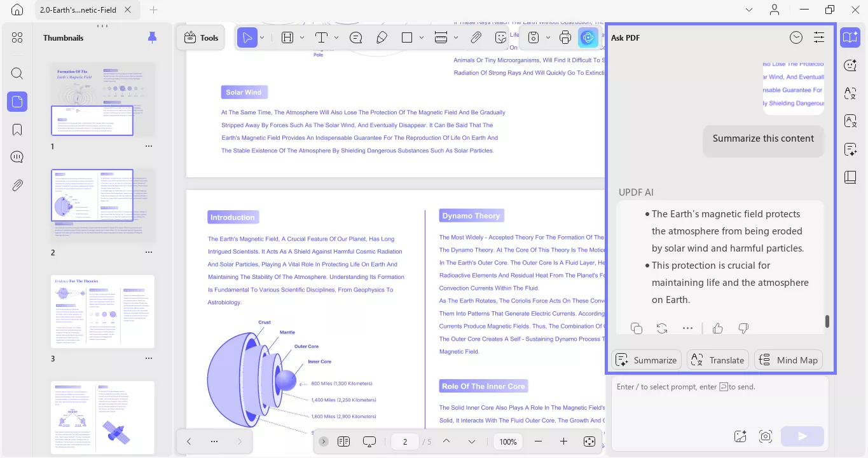
Task: Click the Summarize button
Action: coord(646,360)
